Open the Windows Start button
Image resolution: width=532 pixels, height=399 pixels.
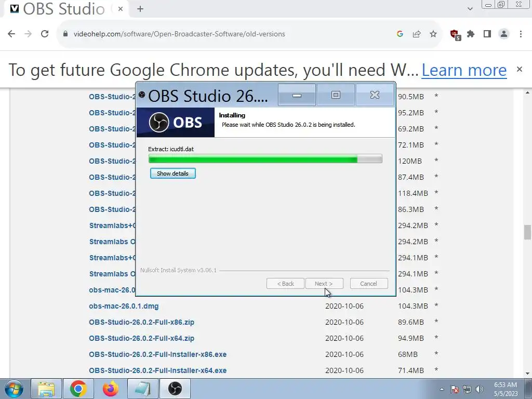coord(14,389)
